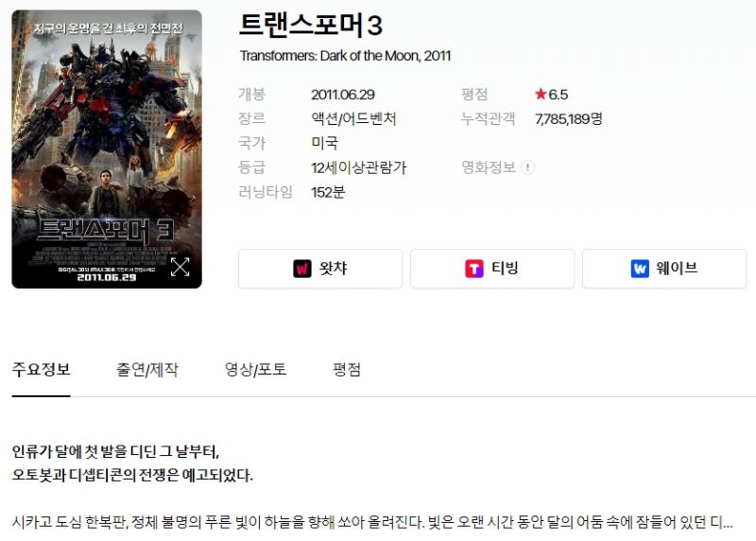Open the 왓챠 streaming button
This screenshot has height=541, width=756.
point(320,269)
